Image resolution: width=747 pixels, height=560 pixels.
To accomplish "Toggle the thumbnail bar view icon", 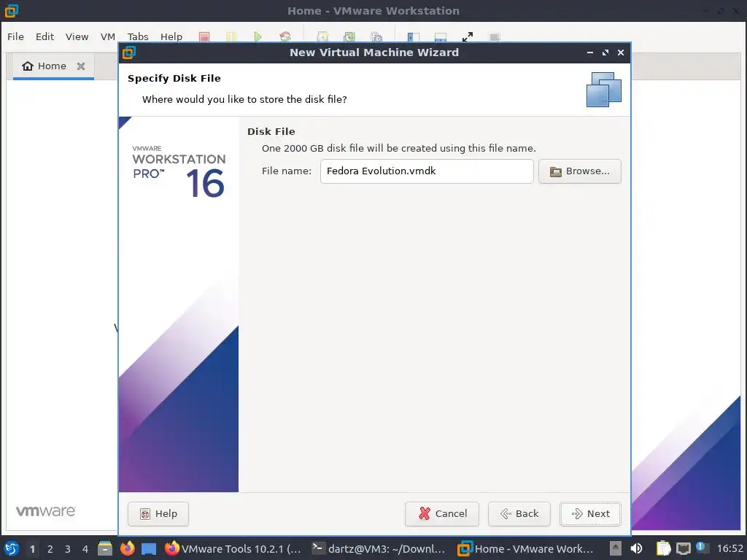I will tap(441, 36).
